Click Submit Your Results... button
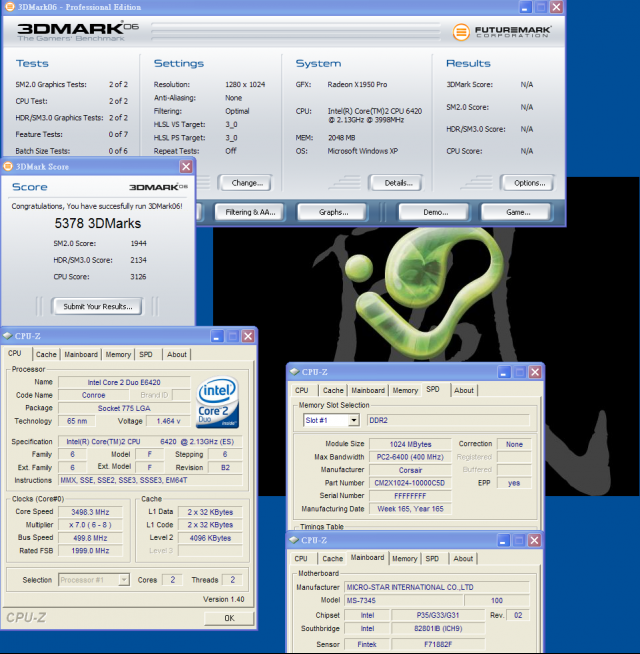The image size is (640, 654). coord(97,307)
